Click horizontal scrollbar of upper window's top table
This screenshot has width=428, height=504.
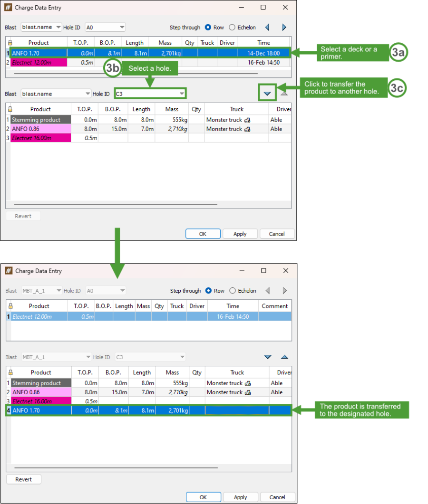[136, 74]
